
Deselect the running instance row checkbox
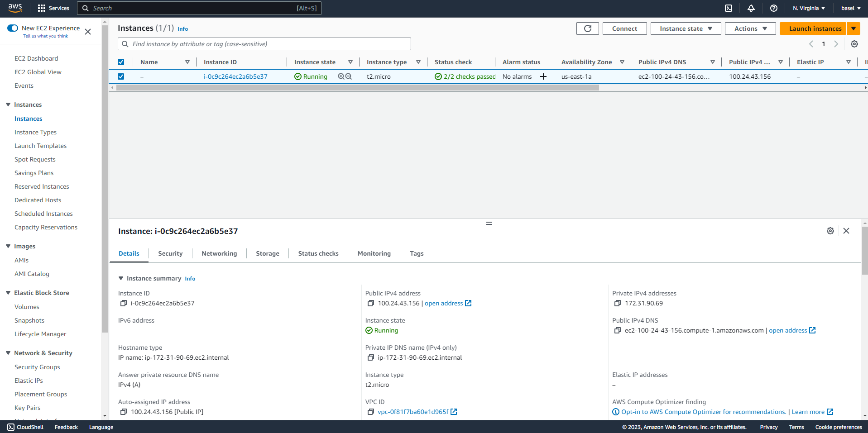(121, 76)
